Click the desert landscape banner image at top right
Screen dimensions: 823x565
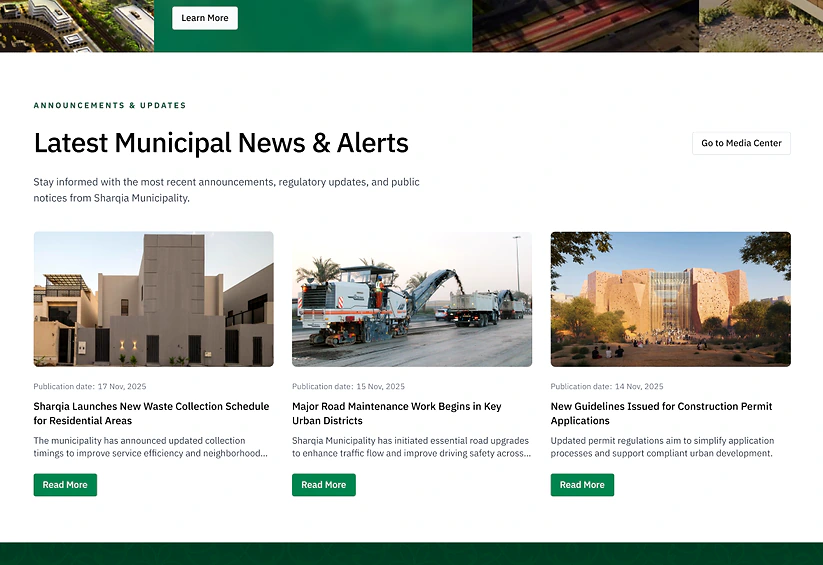[x=761, y=26]
